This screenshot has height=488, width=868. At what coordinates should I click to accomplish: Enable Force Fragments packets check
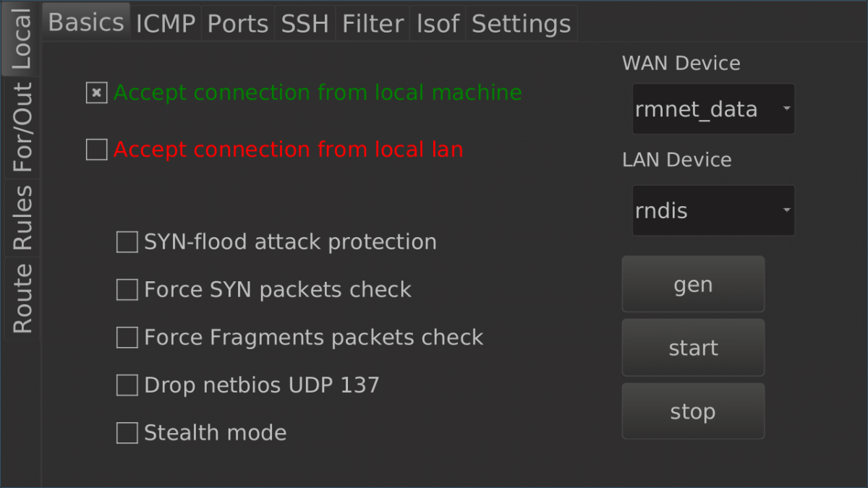point(127,338)
